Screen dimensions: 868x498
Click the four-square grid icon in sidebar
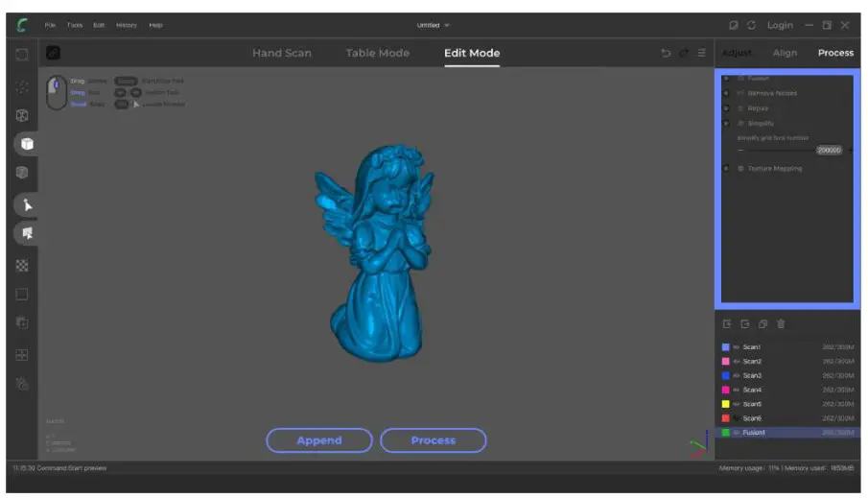click(x=22, y=355)
